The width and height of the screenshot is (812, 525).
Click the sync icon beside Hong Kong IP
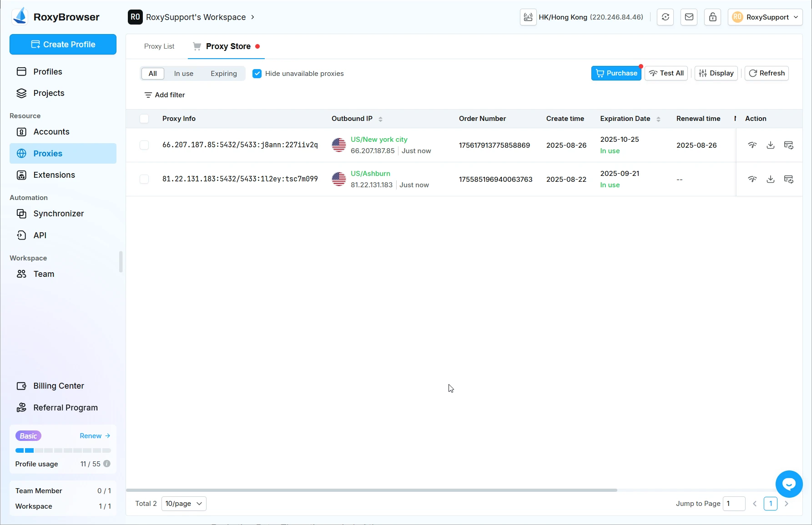tap(665, 17)
